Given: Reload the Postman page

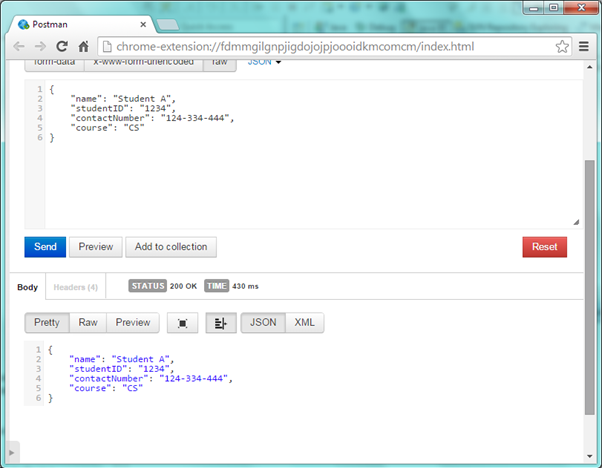Looking at the screenshot, I should pyautogui.click(x=62, y=46).
